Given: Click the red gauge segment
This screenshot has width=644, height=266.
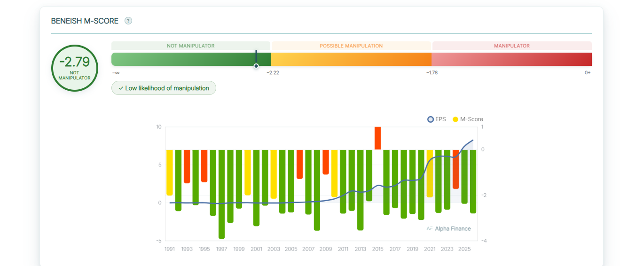Looking at the screenshot, I should tap(511, 59).
